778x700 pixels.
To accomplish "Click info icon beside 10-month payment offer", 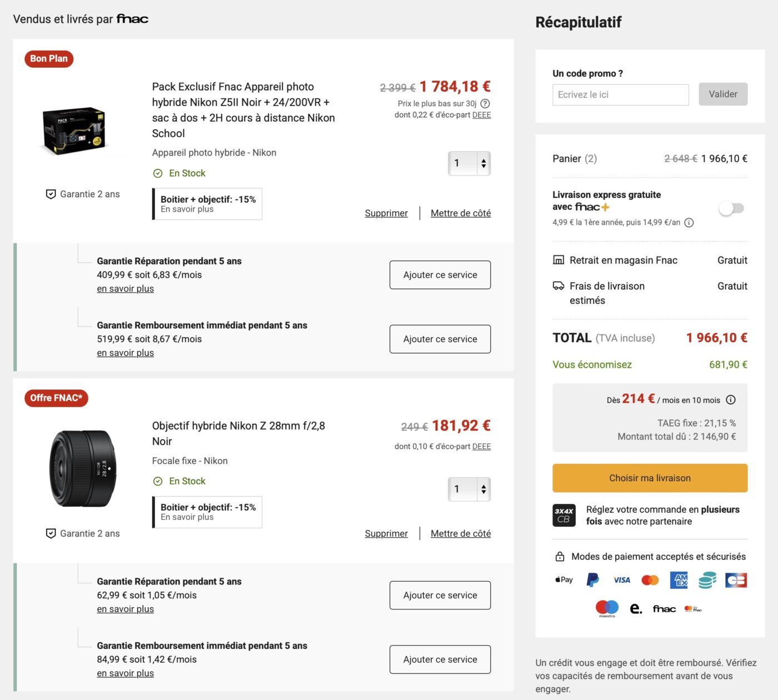I will (731, 400).
